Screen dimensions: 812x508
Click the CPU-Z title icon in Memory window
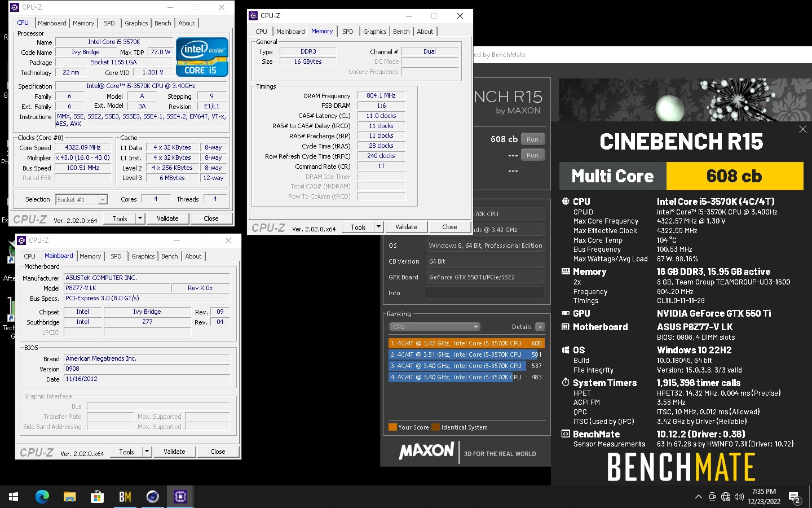[x=254, y=16]
